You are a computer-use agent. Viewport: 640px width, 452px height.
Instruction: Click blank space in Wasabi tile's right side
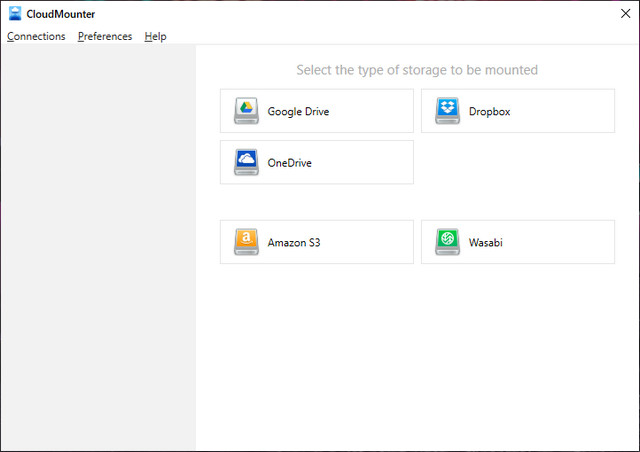570,242
